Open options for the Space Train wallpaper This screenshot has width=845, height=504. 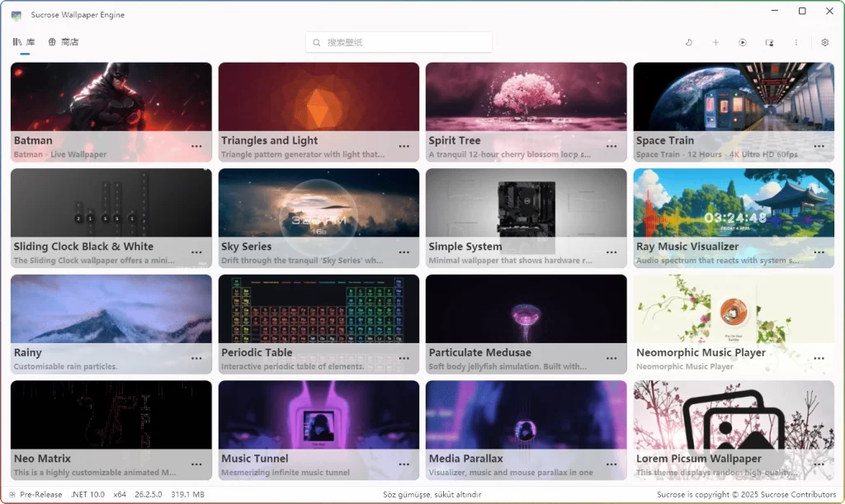tap(819, 146)
